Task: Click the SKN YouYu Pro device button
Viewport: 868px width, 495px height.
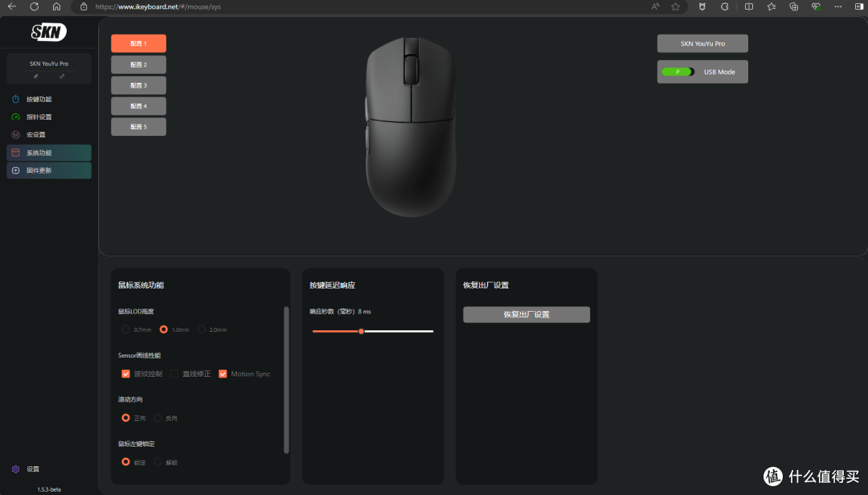Action: [702, 43]
